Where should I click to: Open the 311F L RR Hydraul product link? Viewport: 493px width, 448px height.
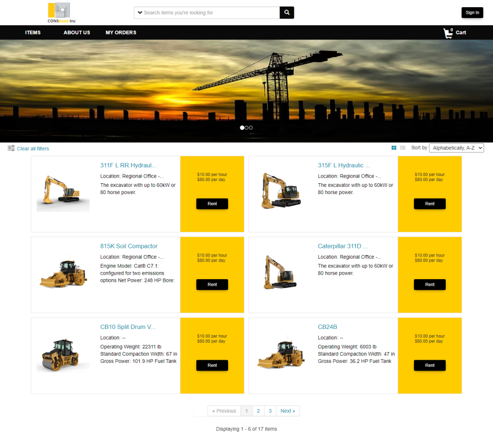(x=127, y=165)
